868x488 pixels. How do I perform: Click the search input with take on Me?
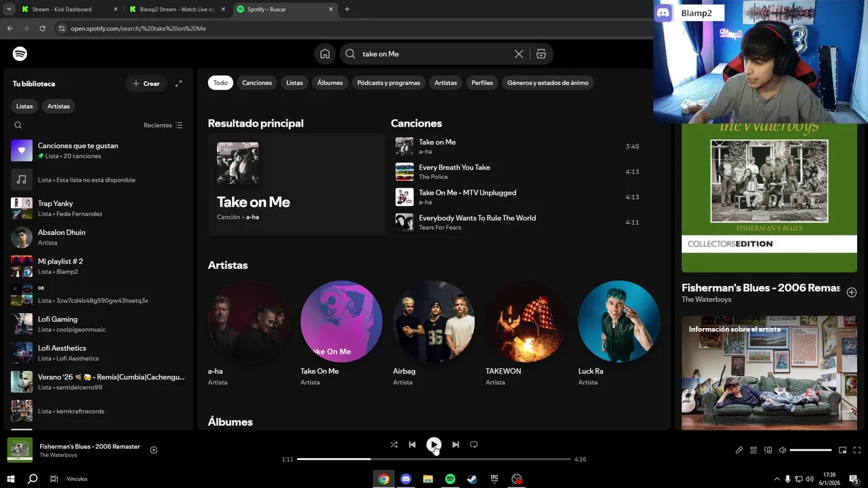pyautogui.click(x=434, y=54)
